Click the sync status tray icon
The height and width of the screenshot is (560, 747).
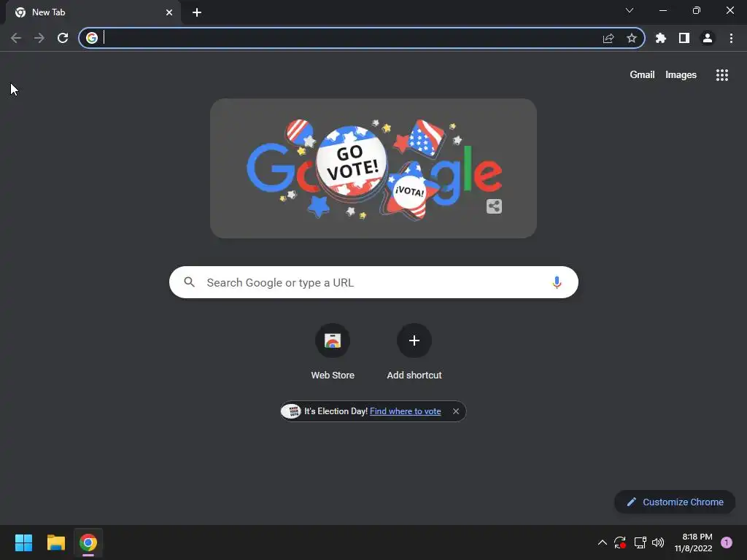[x=620, y=542]
